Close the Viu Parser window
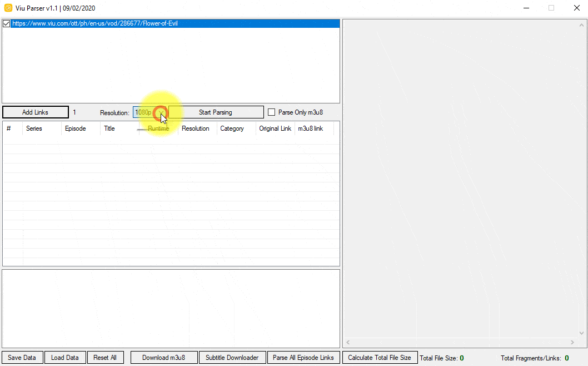Viewport: 588px width, 366px height. pyautogui.click(x=577, y=8)
